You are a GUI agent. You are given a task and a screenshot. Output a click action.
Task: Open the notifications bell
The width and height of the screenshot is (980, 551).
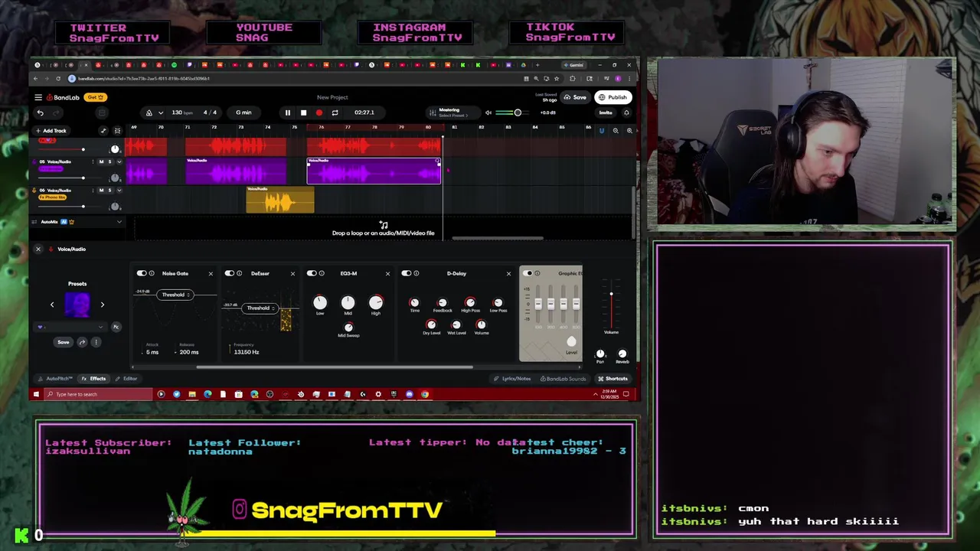click(x=626, y=112)
